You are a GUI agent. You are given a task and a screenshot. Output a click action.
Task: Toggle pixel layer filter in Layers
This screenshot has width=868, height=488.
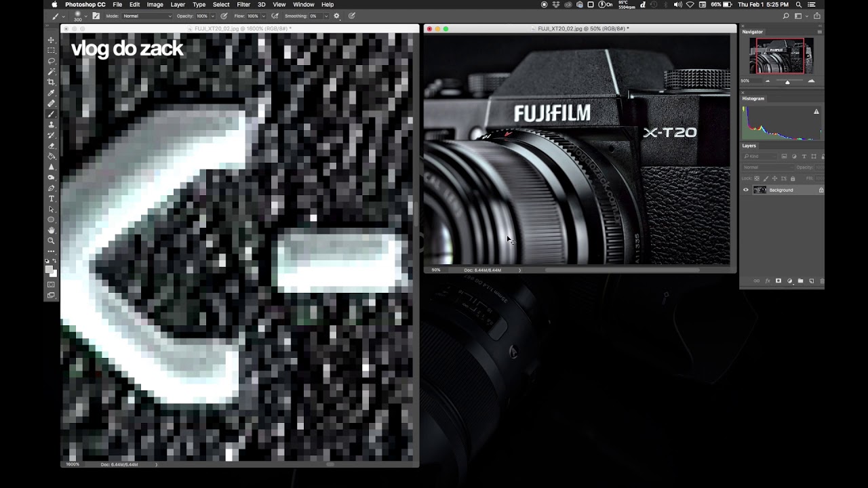click(x=784, y=156)
